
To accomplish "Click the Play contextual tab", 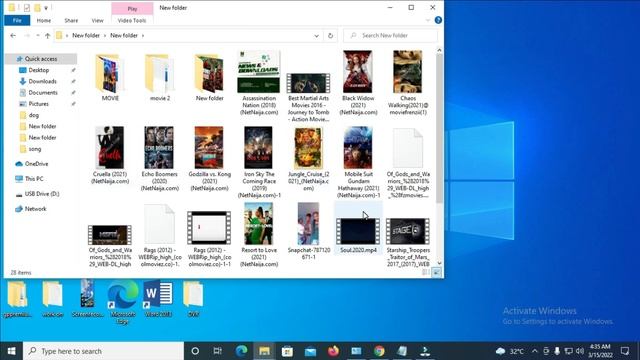I will [132, 9].
